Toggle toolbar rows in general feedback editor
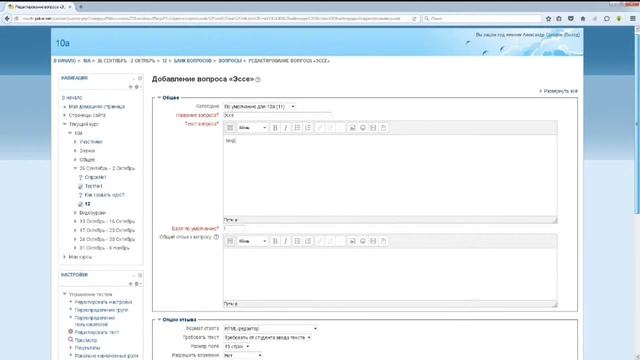Screen dimensions: 640x360 coord(230,241)
